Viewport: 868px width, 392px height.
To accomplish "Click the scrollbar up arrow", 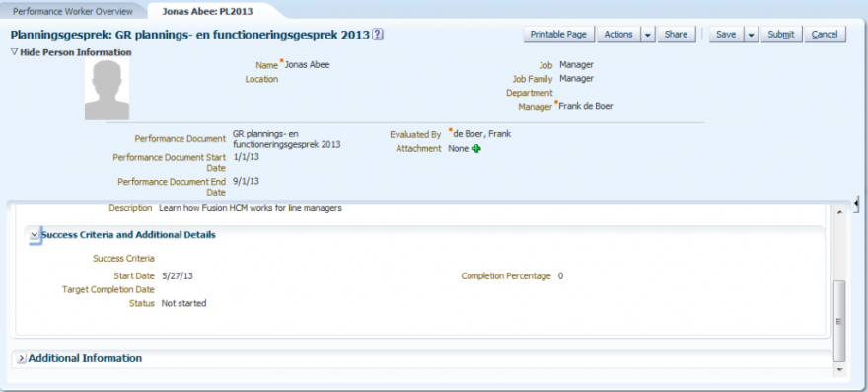I will 839,212.
